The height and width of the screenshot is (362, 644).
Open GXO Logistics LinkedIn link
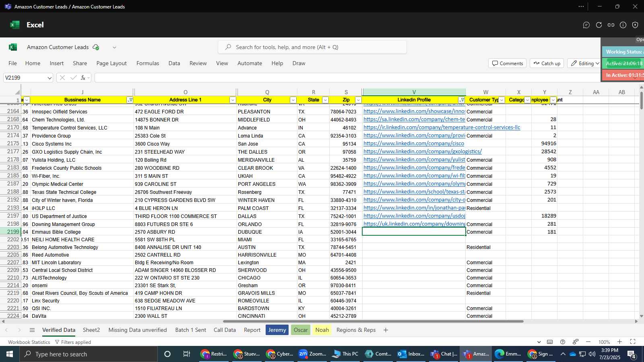pyautogui.click(x=423, y=152)
